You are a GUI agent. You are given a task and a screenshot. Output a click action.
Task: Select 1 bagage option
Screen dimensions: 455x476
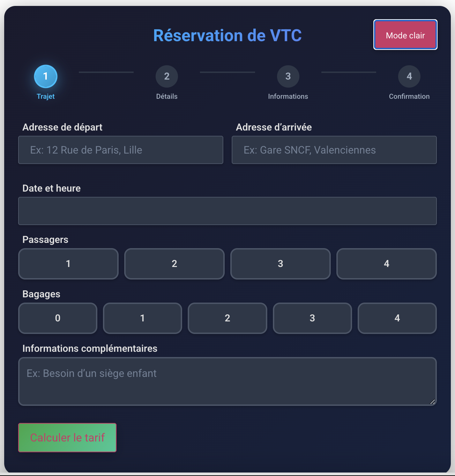pos(142,318)
